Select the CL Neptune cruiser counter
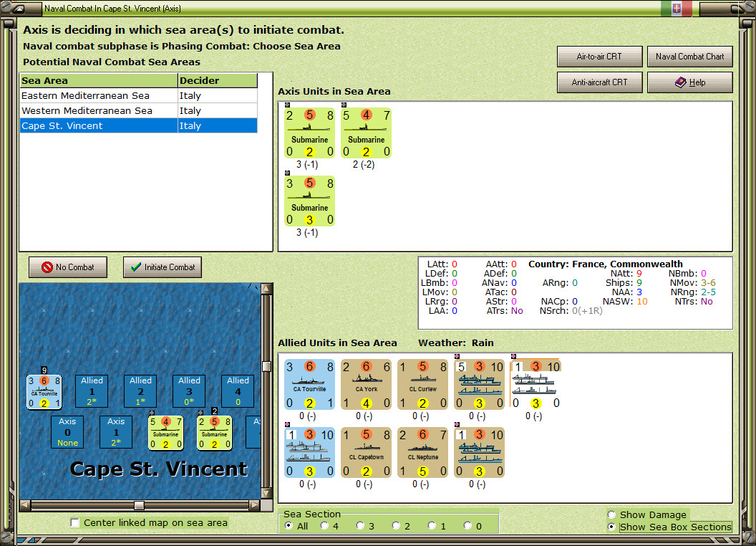Viewport: 756px width, 546px height. pyautogui.click(x=423, y=453)
